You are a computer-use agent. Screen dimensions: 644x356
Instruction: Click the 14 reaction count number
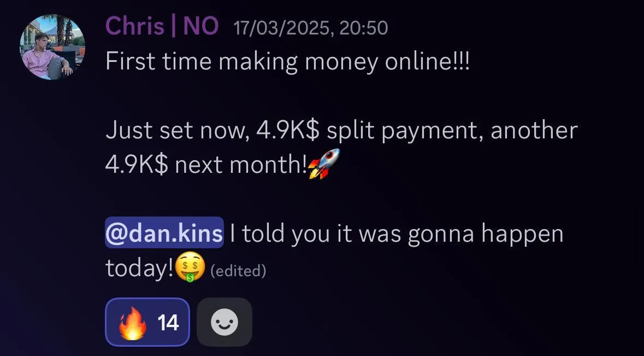click(x=168, y=323)
